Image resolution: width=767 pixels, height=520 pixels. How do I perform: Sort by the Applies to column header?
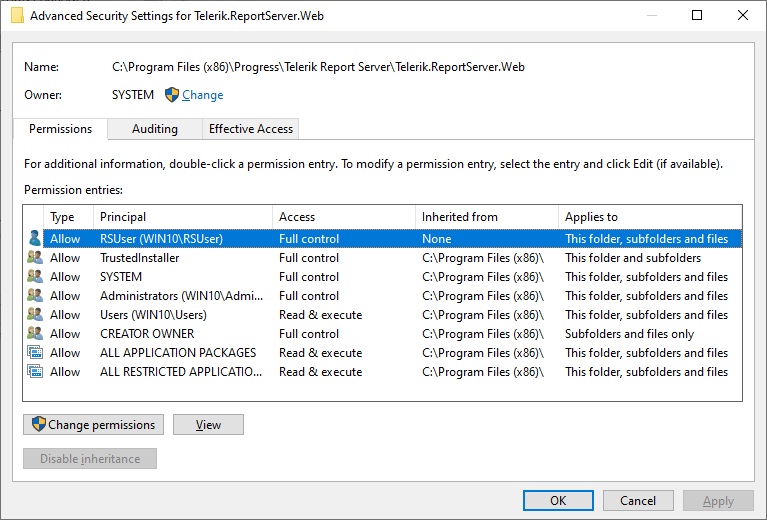pos(650,217)
